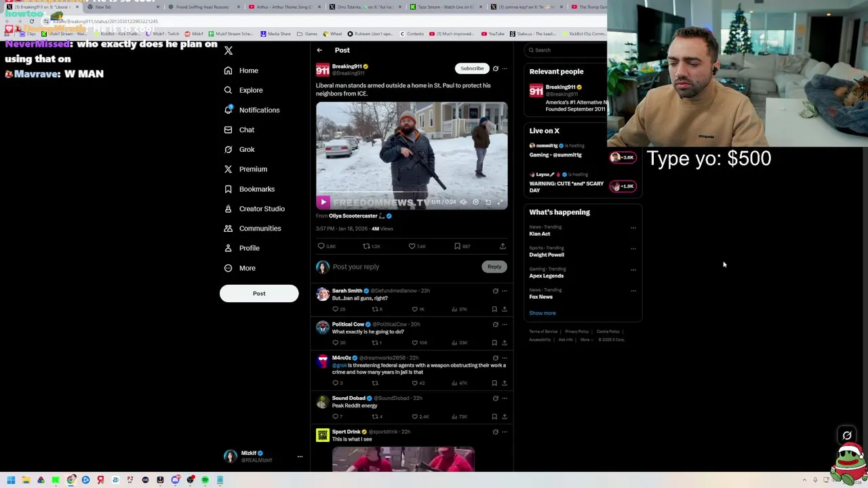Open Apex Legends trending topic
Viewport: 868px width, 488px height.
(x=546, y=276)
